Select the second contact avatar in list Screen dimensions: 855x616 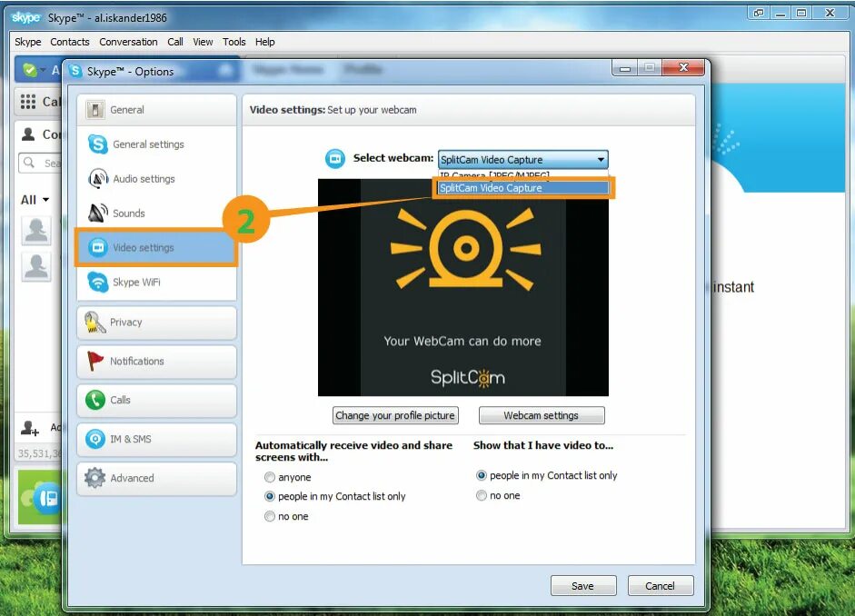coord(36,267)
